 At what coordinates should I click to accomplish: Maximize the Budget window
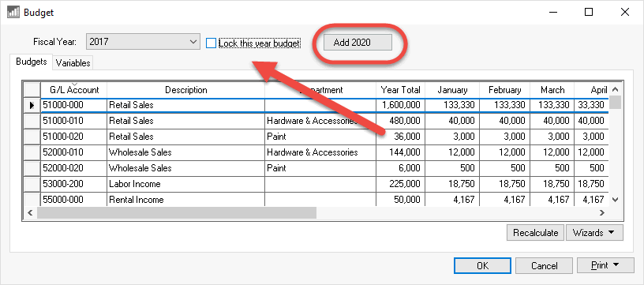pos(589,13)
